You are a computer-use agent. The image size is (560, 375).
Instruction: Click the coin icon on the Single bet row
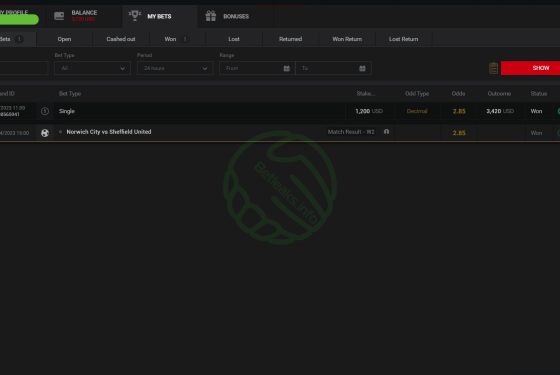coord(45,111)
